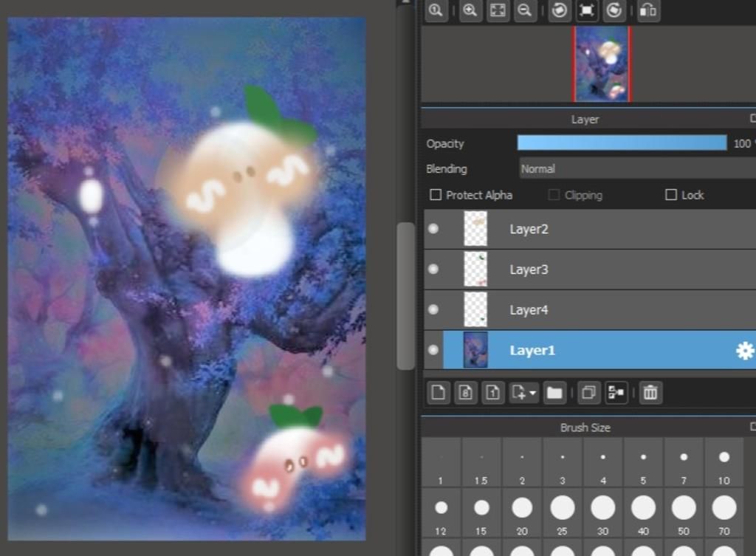Select Layer2 in the layer list
Screen dimensions: 756x556
click(x=590, y=229)
